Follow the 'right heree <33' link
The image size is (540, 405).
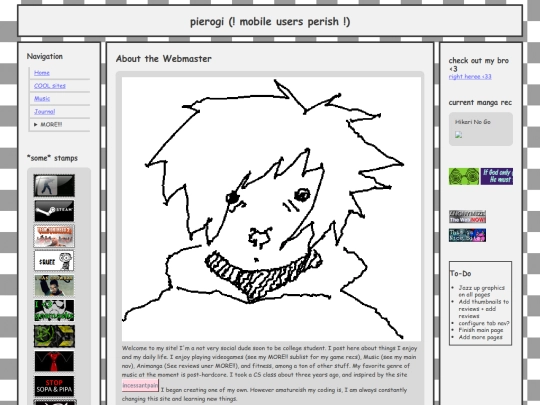(470, 76)
